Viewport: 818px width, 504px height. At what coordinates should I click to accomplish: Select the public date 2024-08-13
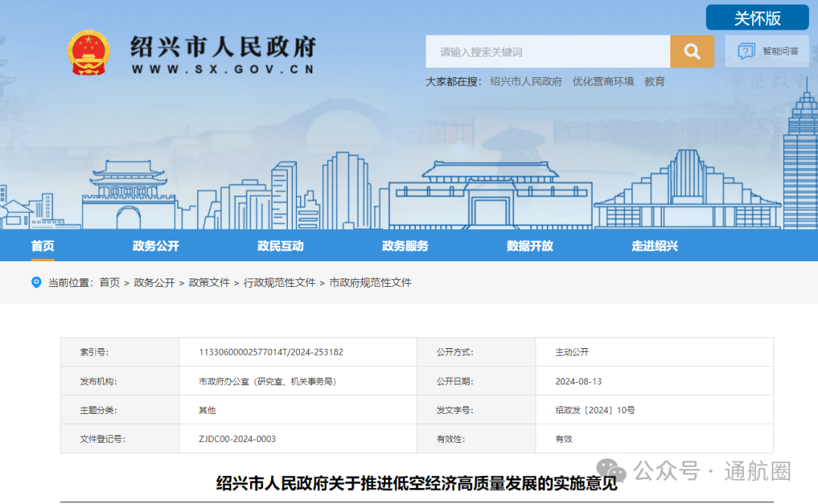pyautogui.click(x=578, y=381)
